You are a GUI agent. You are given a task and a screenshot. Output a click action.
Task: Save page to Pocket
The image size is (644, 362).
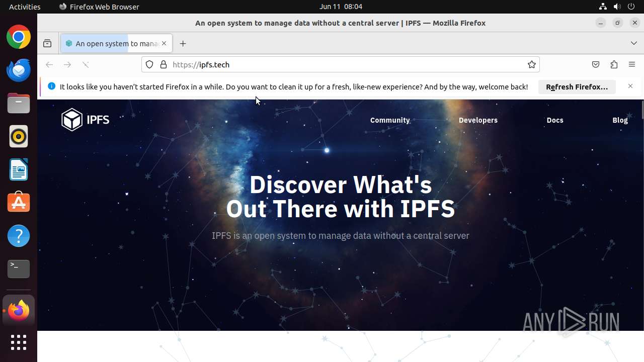[x=596, y=64]
